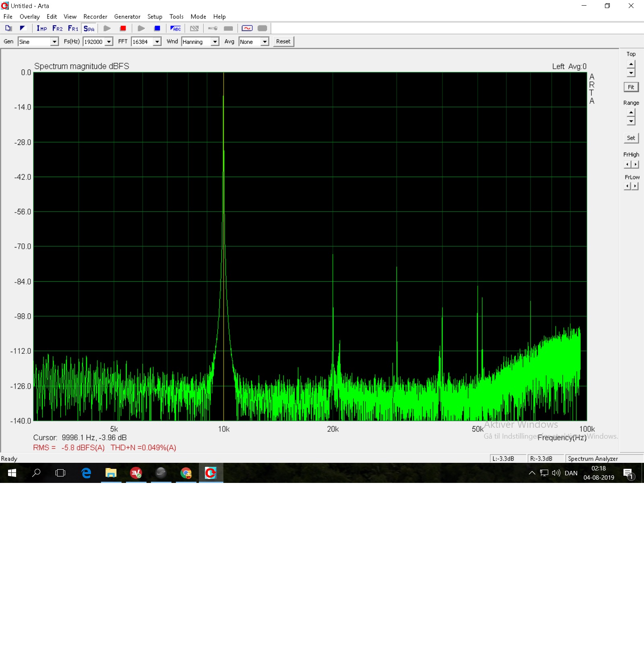Click the red waveform display icon
644x660 pixels.
point(247,28)
